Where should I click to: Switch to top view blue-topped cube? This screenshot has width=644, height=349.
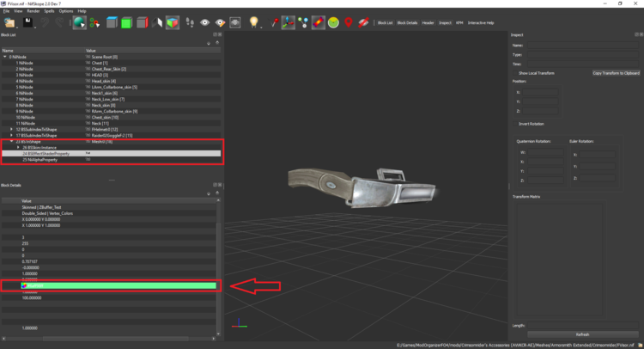click(x=112, y=22)
